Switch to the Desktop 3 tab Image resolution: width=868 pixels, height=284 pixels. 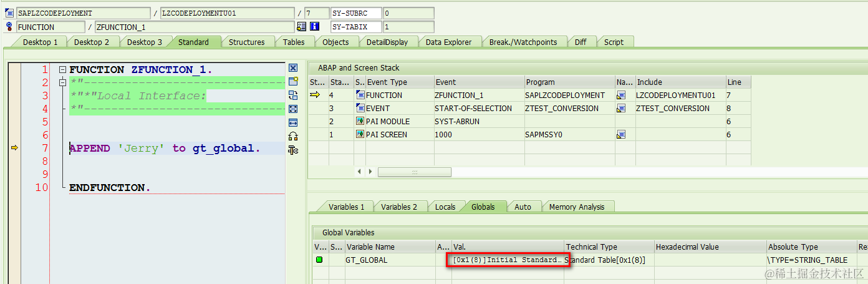click(144, 42)
